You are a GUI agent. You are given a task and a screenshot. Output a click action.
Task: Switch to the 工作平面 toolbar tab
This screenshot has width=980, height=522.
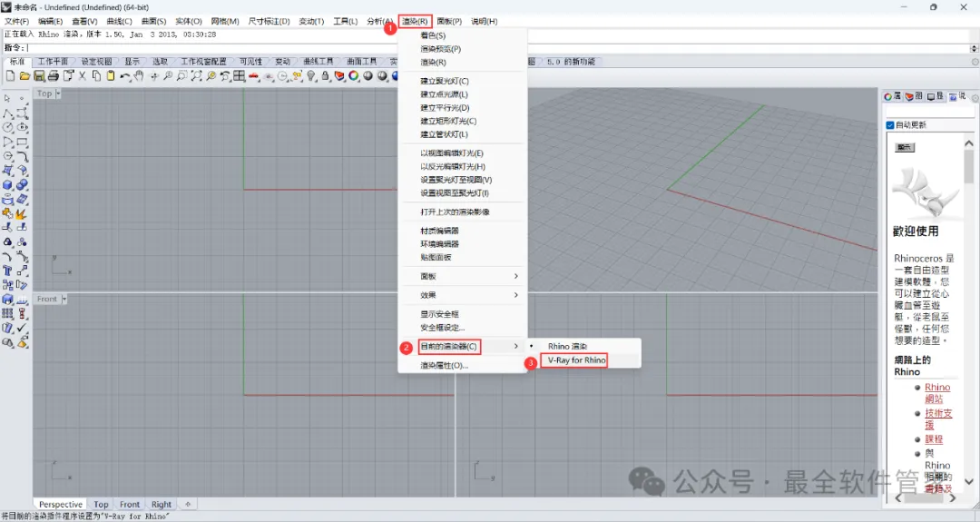[53, 62]
